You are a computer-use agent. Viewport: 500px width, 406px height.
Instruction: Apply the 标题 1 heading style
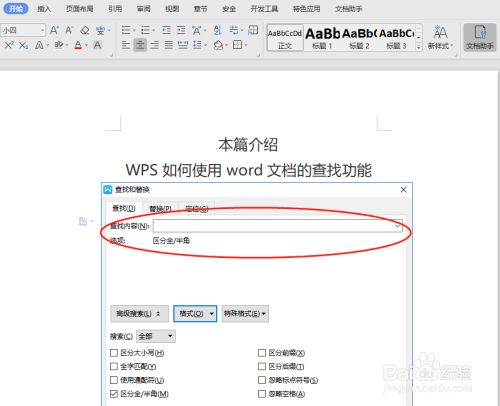322,38
